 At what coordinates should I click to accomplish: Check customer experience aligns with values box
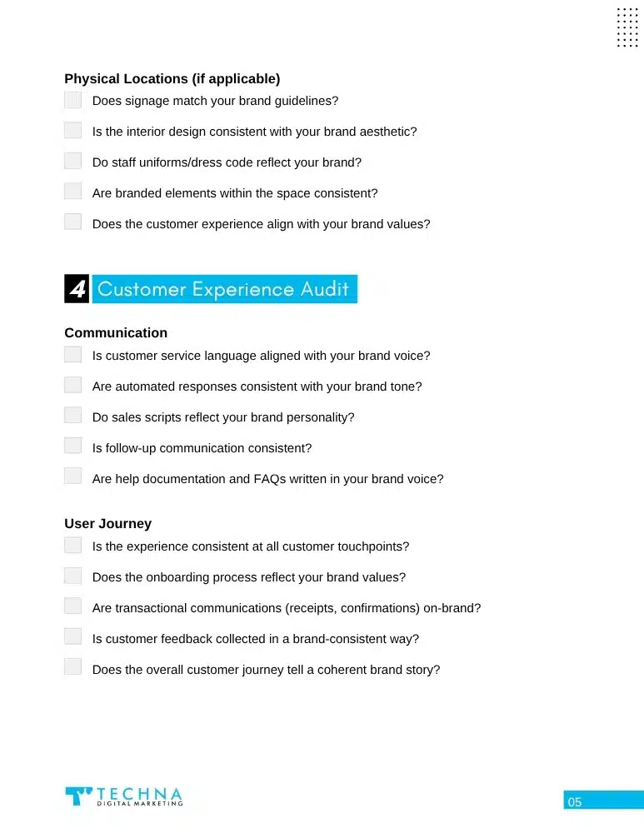pyautogui.click(x=73, y=222)
